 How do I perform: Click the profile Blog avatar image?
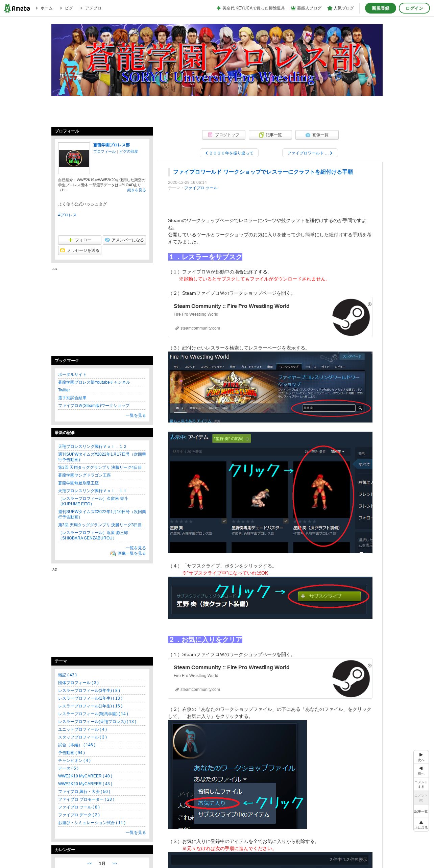tap(74, 158)
